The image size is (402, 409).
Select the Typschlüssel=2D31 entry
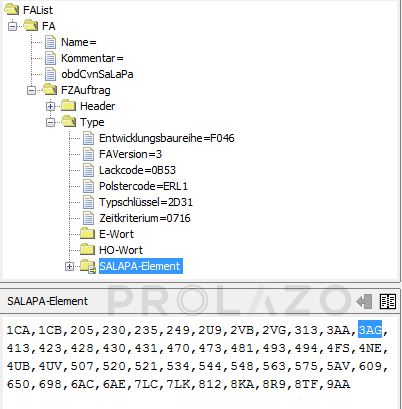(x=146, y=202)
